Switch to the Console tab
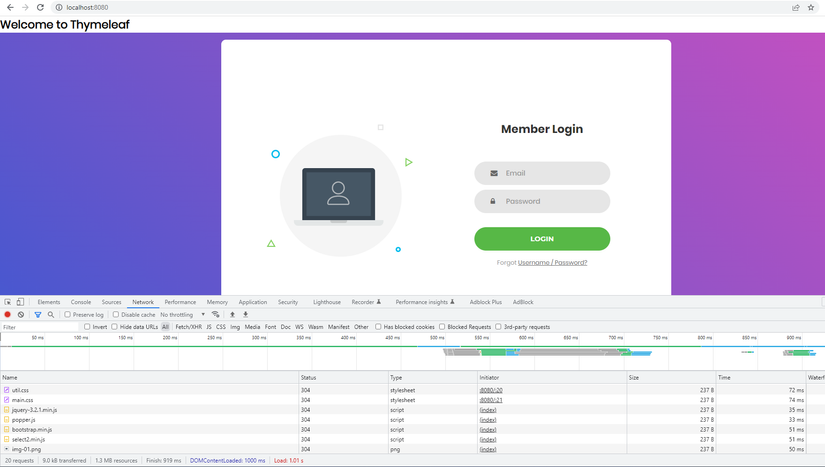The image size is (825, 467). click(x=81, y=302)
